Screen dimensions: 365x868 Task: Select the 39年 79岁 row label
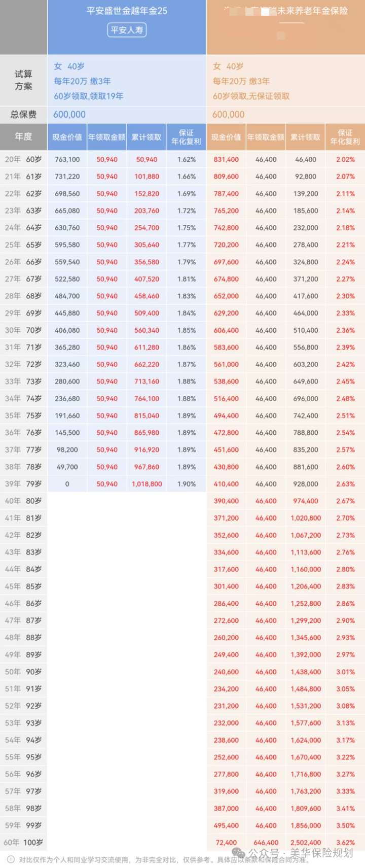coord(23,484)
